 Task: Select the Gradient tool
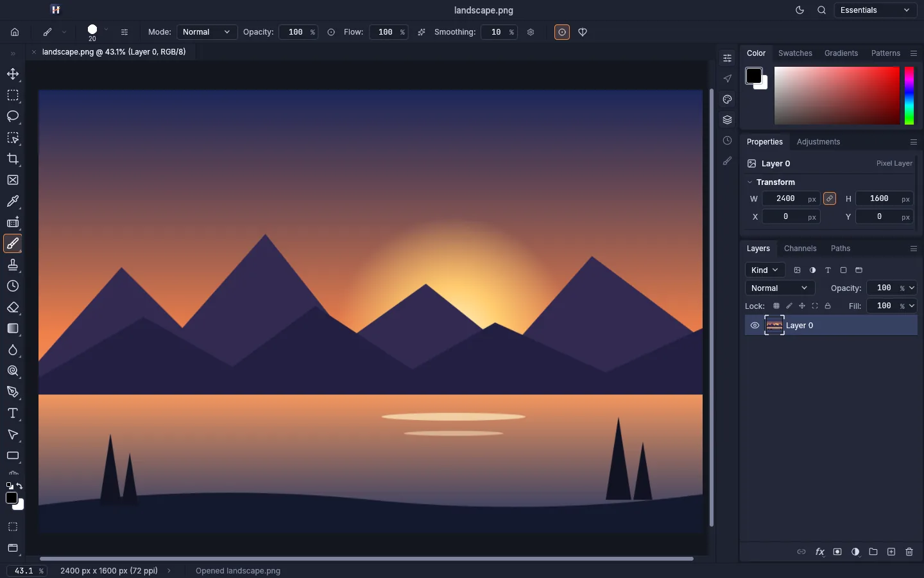pyautogui.click(x=13, y=328)
